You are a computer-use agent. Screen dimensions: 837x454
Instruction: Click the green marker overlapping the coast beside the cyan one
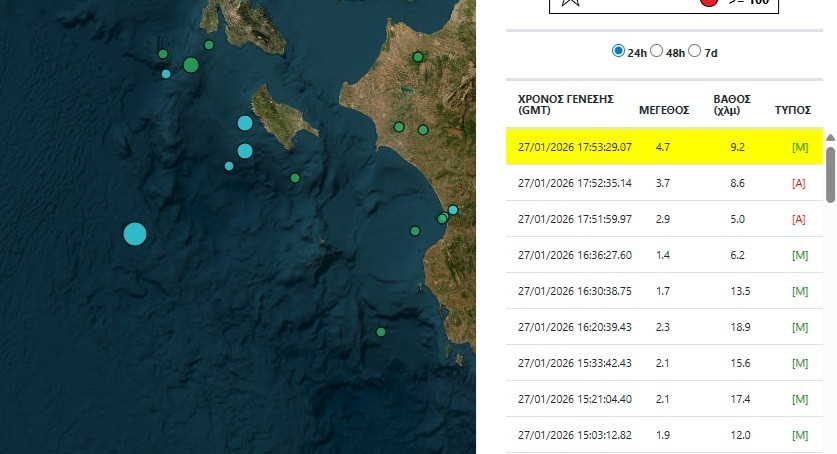coord(442,218)
